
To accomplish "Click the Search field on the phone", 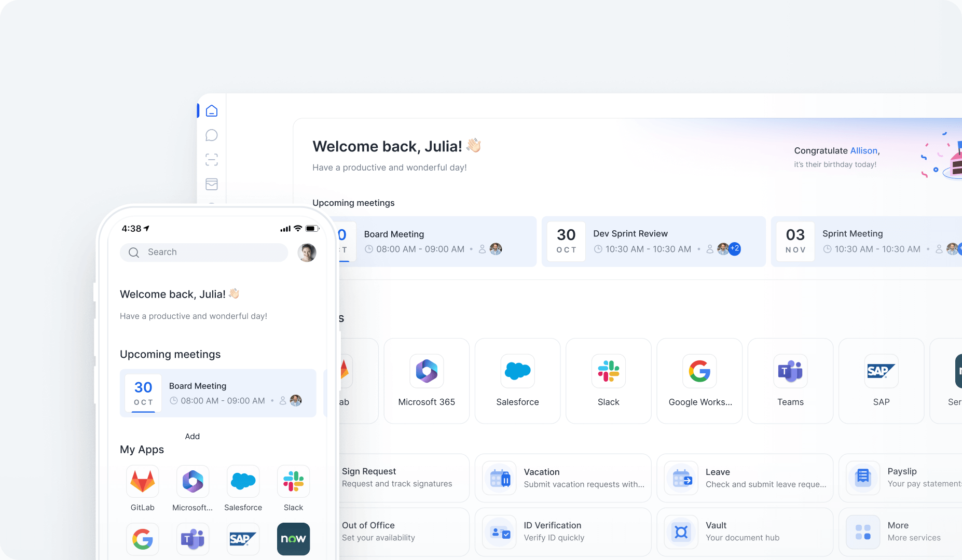I will click(x=203, y=252).
